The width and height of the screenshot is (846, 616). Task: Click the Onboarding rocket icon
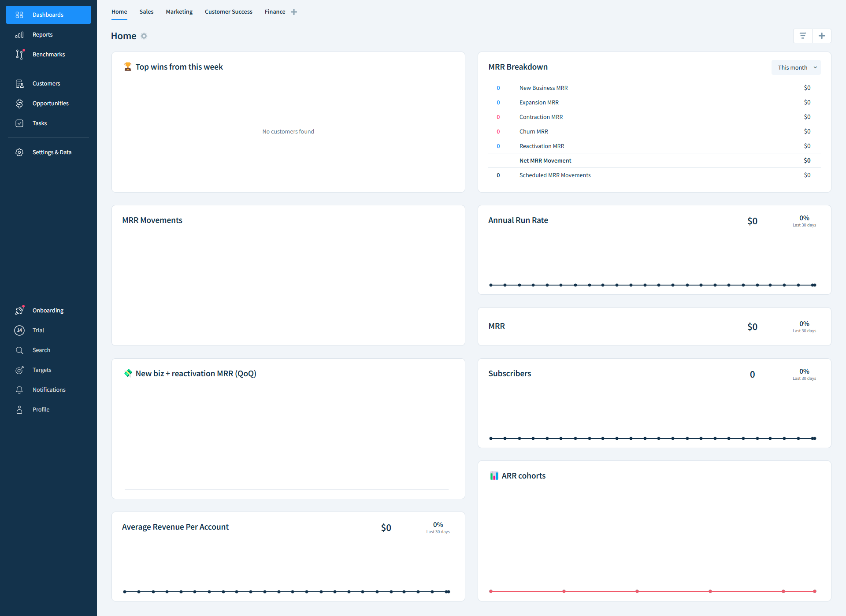coord(19,311)
